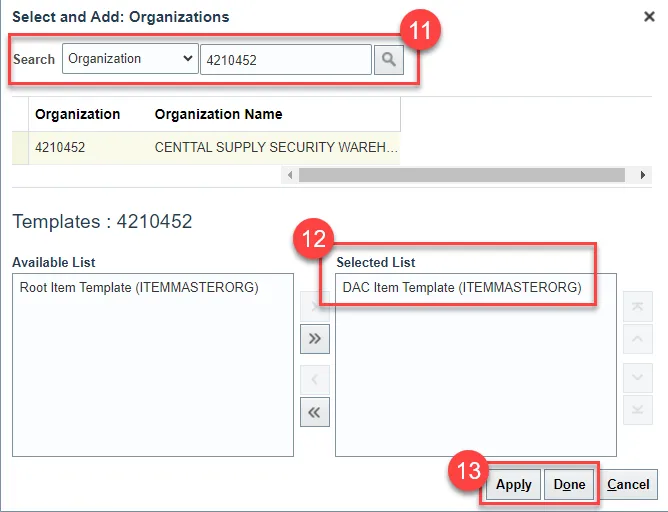Click the remove all left arrows
668x512 pixels.
(315, 412)
